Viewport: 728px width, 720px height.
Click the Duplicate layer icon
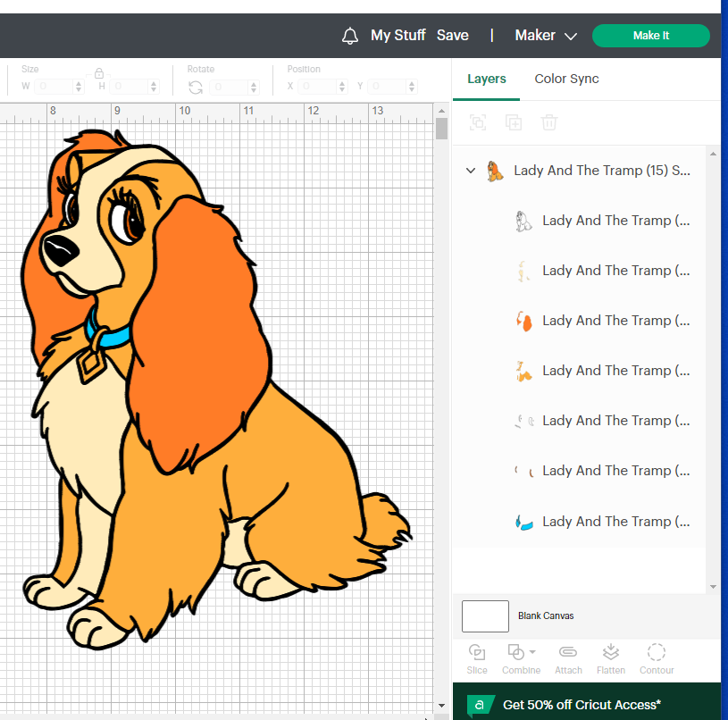point(514,122)
